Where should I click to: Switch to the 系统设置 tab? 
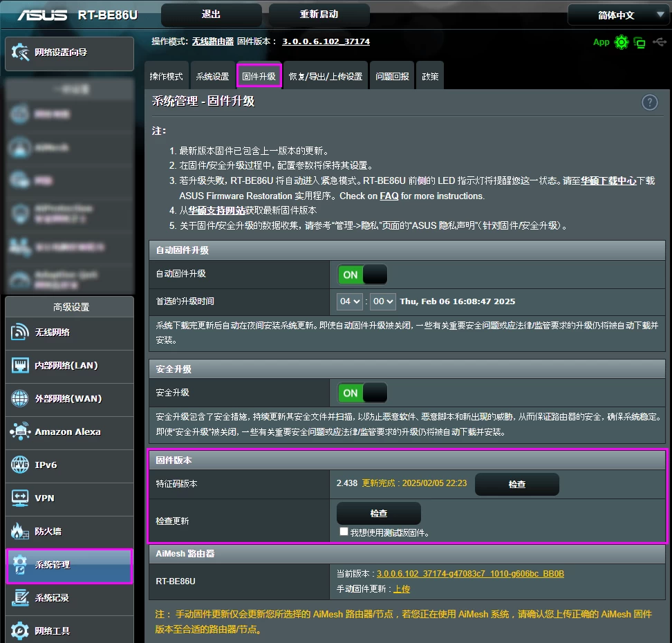coord(212,75)
